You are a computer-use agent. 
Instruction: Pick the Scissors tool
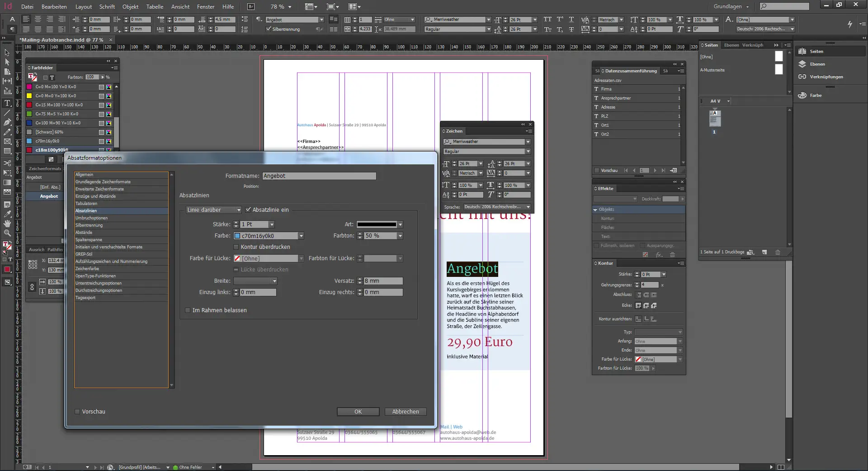7,163
